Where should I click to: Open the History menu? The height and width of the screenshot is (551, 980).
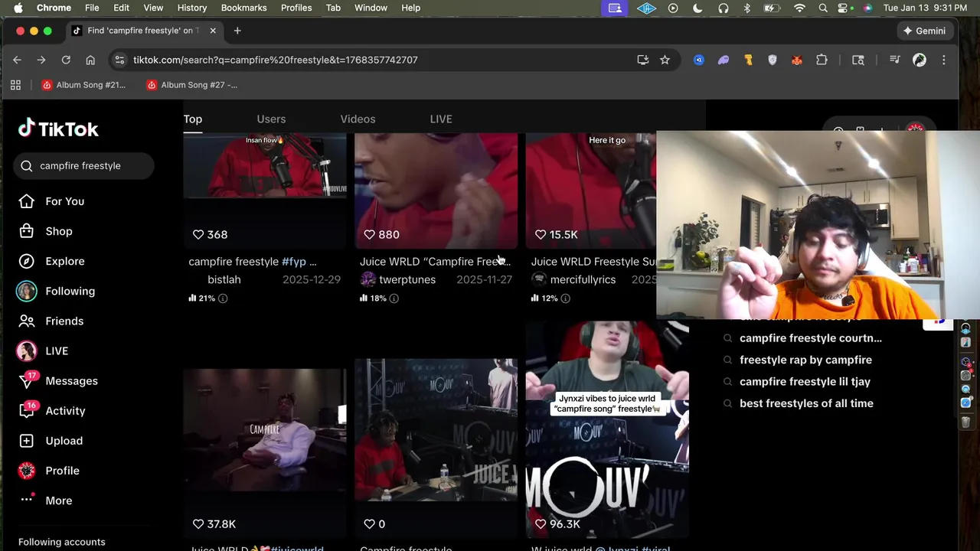[x=192, y=8]
